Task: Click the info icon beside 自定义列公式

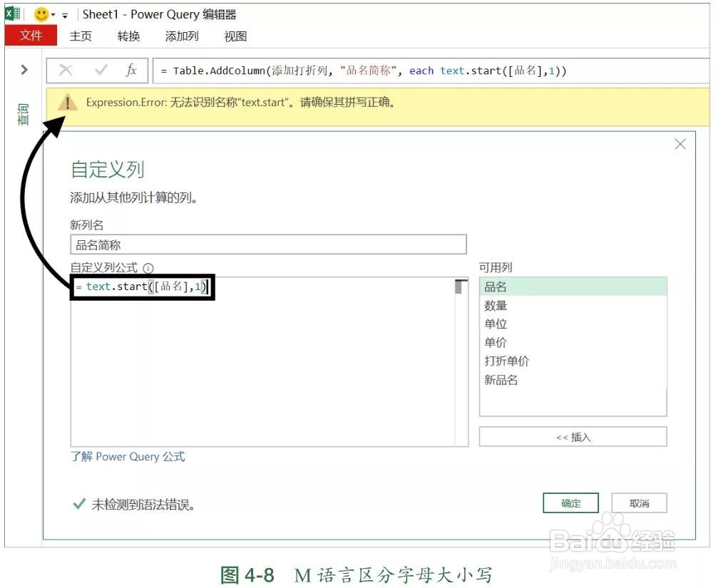Action: click(148, 268)
